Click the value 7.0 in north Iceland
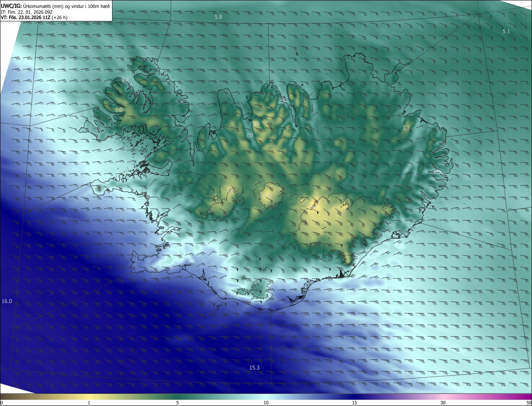The image size is (532, 406). tap(249, 135)
